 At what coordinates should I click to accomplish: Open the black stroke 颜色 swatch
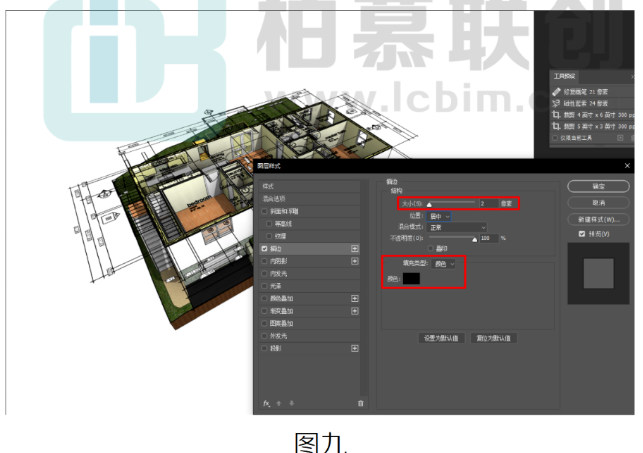(411, 279)
